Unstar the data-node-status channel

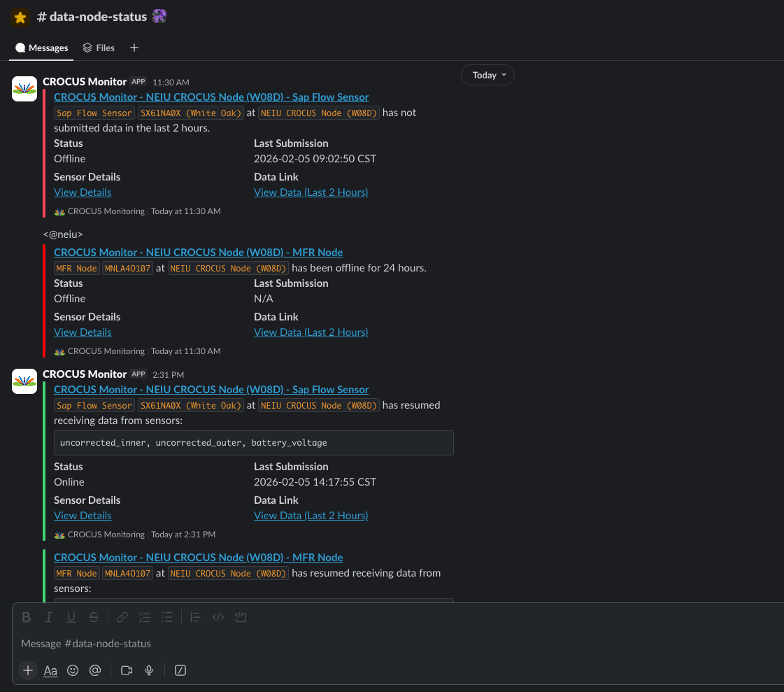pyautogui.click(x=20, y=16)
